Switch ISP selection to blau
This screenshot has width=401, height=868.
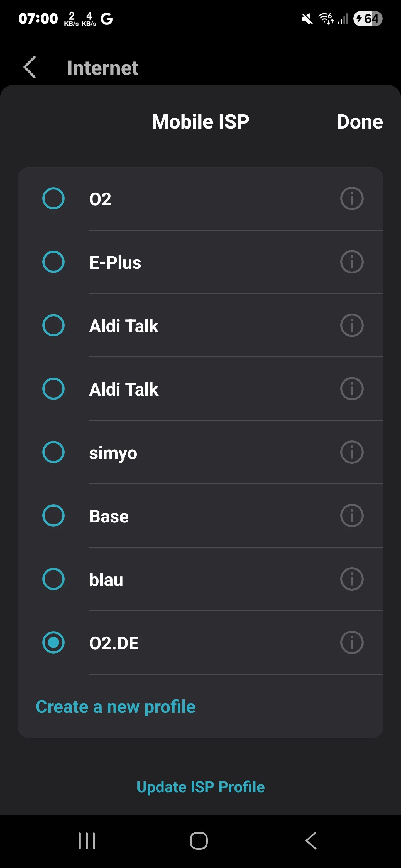click(53, 579)
